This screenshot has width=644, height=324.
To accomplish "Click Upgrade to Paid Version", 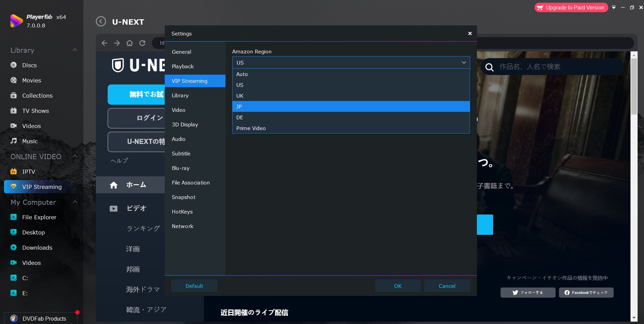I will 571,7.
